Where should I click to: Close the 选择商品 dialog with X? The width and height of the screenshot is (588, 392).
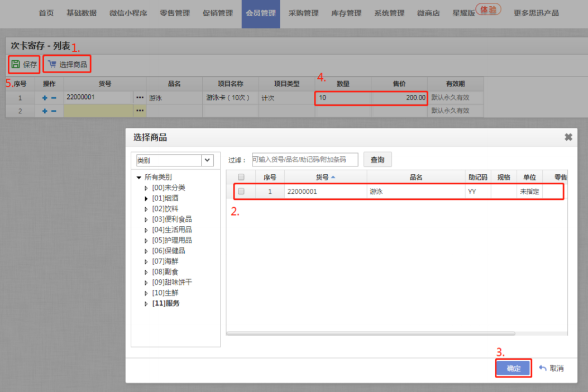568,137
